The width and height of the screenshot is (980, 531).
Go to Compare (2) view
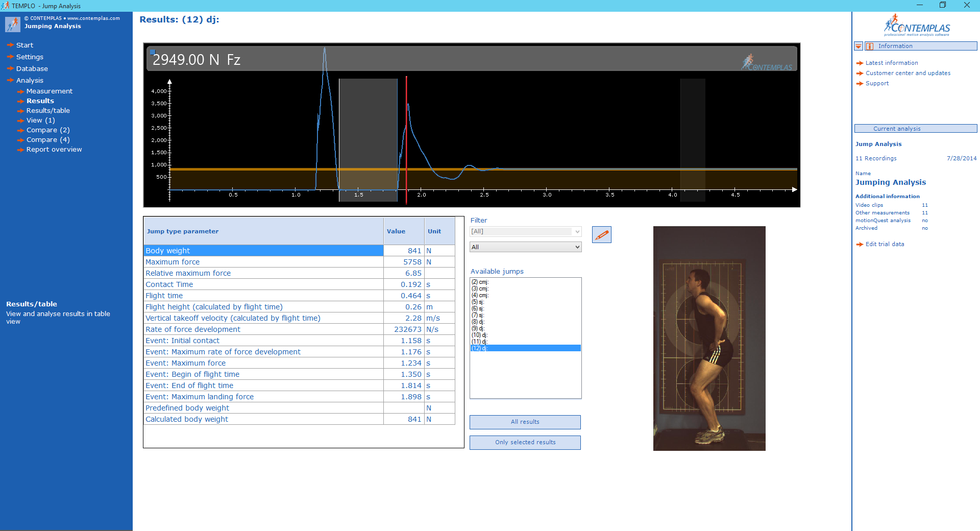coord(48,130)
